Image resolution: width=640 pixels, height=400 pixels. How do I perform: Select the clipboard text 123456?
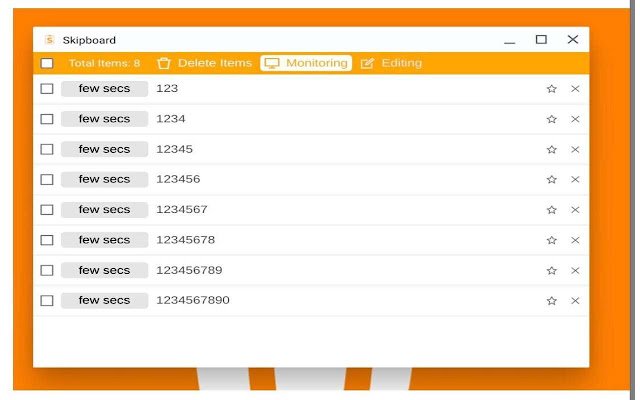click(x=178, y=179)
